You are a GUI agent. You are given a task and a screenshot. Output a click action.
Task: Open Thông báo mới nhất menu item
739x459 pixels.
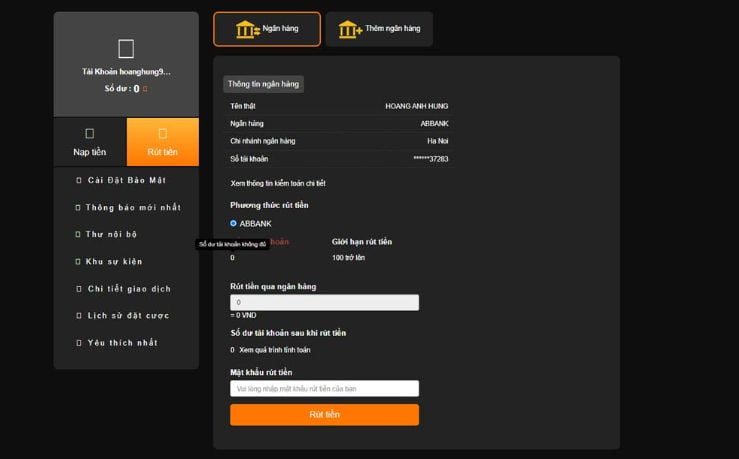tap(133, 207)
